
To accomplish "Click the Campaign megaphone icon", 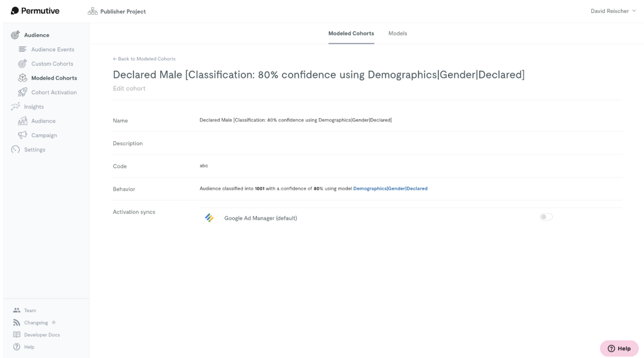I will (x=22, y=135).
